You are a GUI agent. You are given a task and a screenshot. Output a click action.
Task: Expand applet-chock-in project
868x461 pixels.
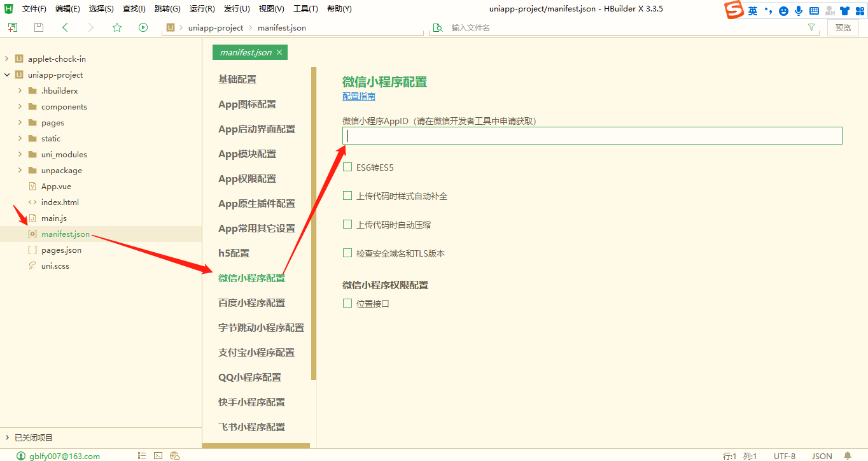click(x=7, y=59)
